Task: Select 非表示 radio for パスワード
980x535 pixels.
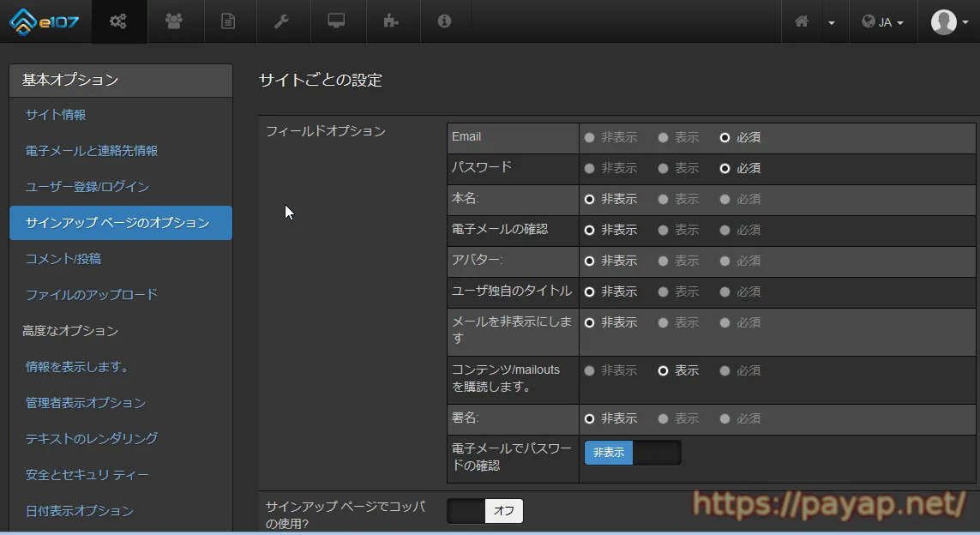Action: coord(589,168)
